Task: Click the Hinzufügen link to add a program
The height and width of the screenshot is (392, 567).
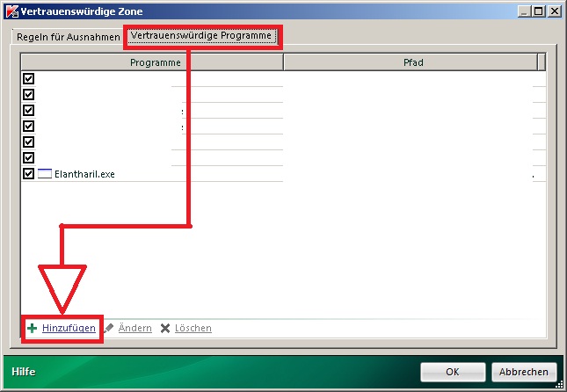Action: coord(69,328)
